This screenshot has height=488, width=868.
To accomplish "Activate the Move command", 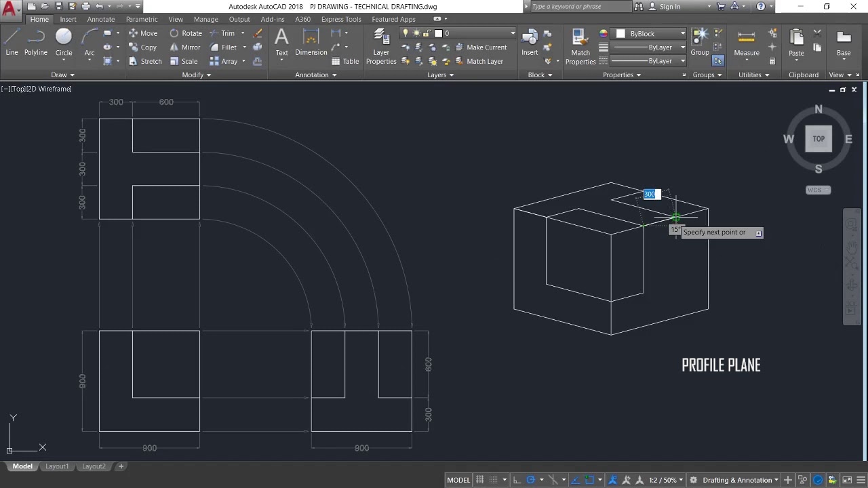I will click(143, 33).
